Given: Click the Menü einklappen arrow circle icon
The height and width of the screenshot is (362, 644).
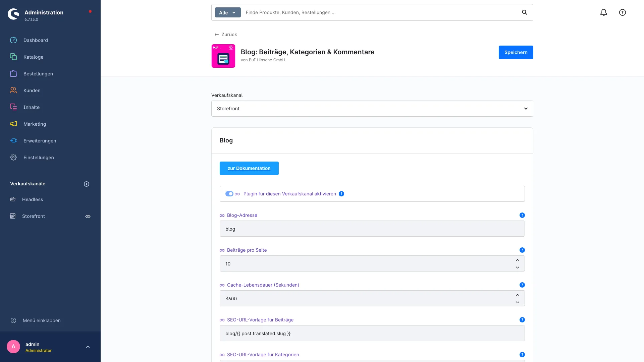Looking at the screenshot, I should pyautogui.click(x=13, y=320).
